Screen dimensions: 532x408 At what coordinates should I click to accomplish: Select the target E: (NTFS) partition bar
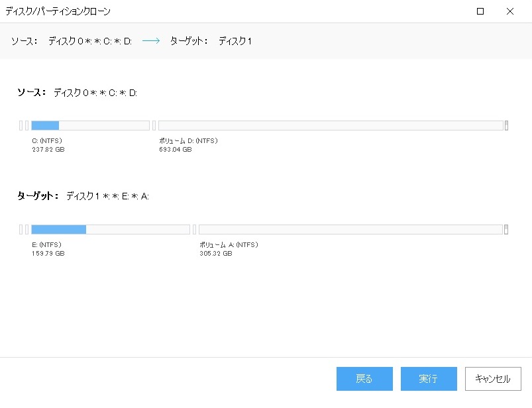[110, 229]
